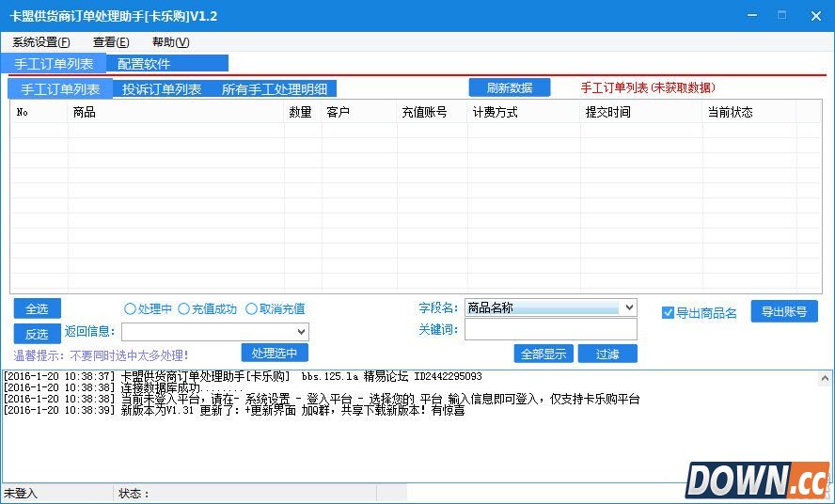Viewport: 835px width, 504px height.
Task: Select the 充值成功 radio button
Action: coord(207,309)
